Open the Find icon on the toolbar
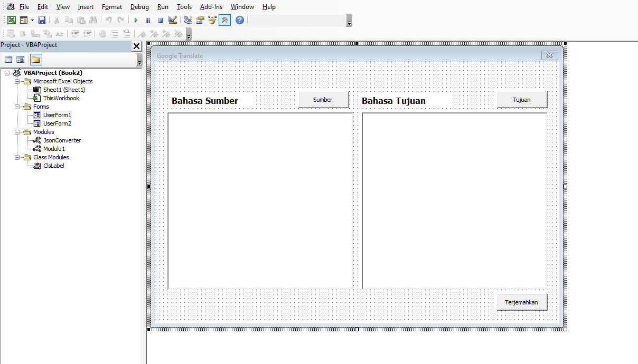Viewport: 638px width, 364px height. pyautogui.click(x=92, y=20)
